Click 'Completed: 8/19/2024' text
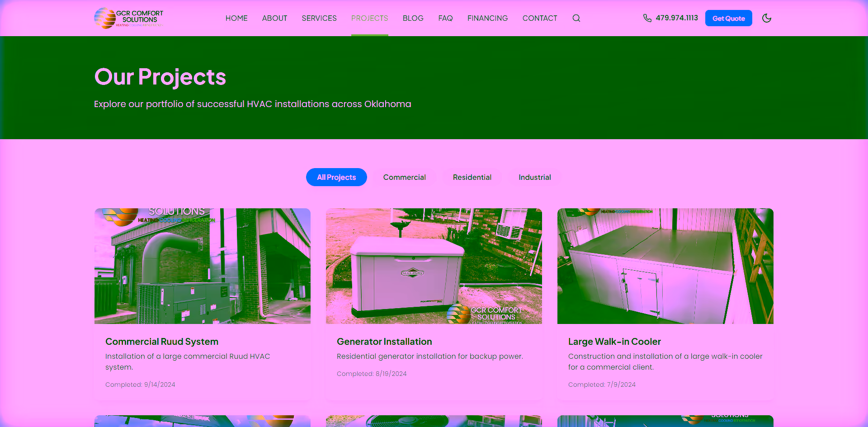 click(x=372, y=374)
